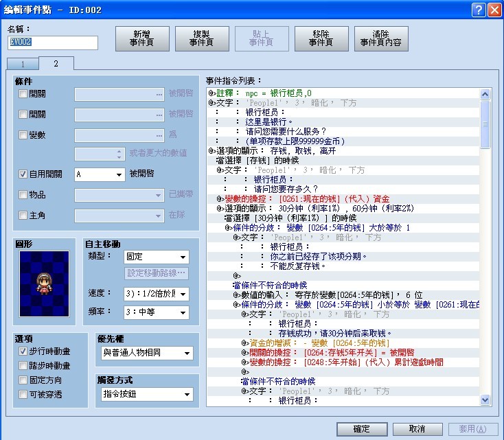Toggle 步行時動畫 option
This screenshot has height=440, width=504.
point(23,351)
